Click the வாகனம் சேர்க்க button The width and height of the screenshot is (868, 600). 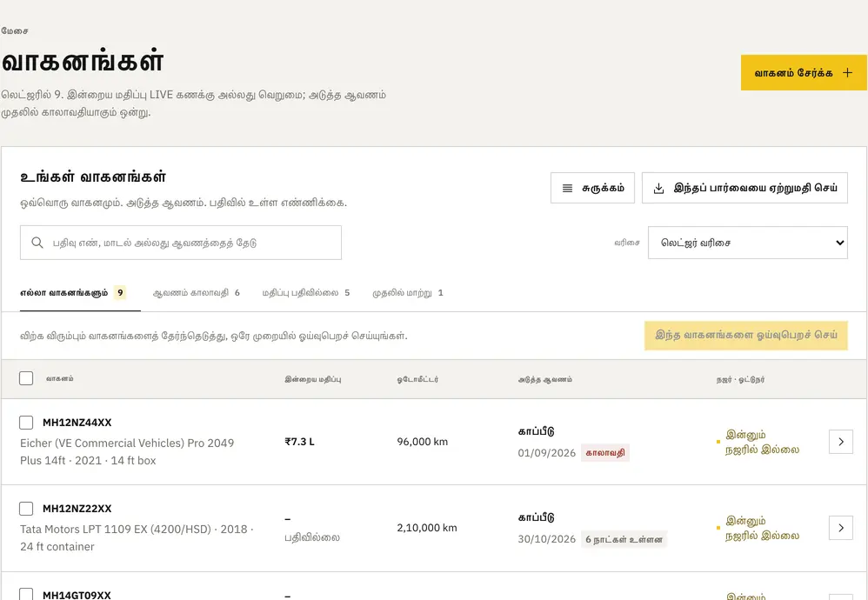click(804, 72)
